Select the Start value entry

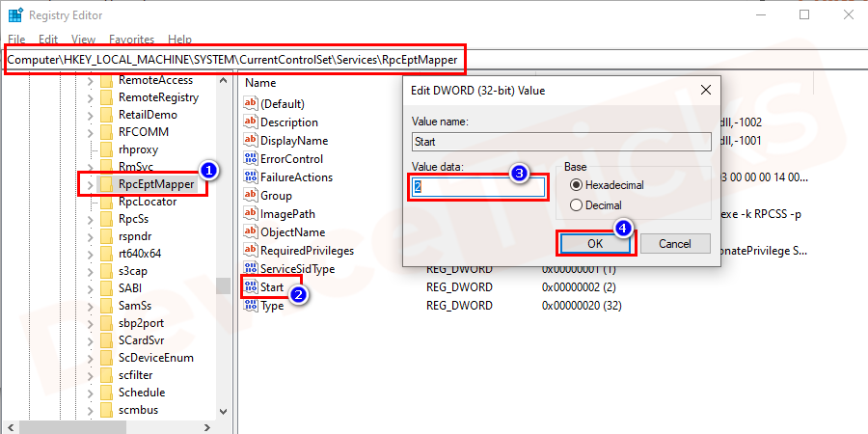coord(272,287)
